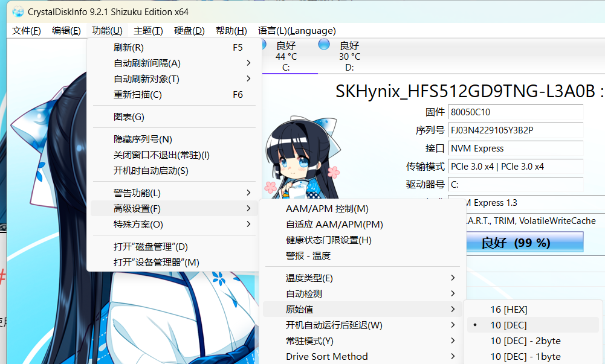This screenshot has height=364, width=605.
Task: Expand 开机自动运行后延迟(W) submenu
Action: [362, 325]
